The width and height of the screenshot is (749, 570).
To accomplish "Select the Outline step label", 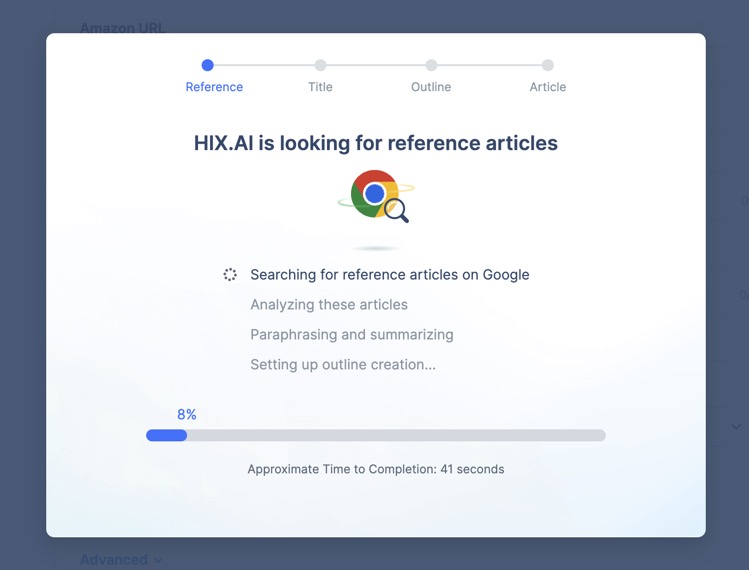I will point(431,87).
